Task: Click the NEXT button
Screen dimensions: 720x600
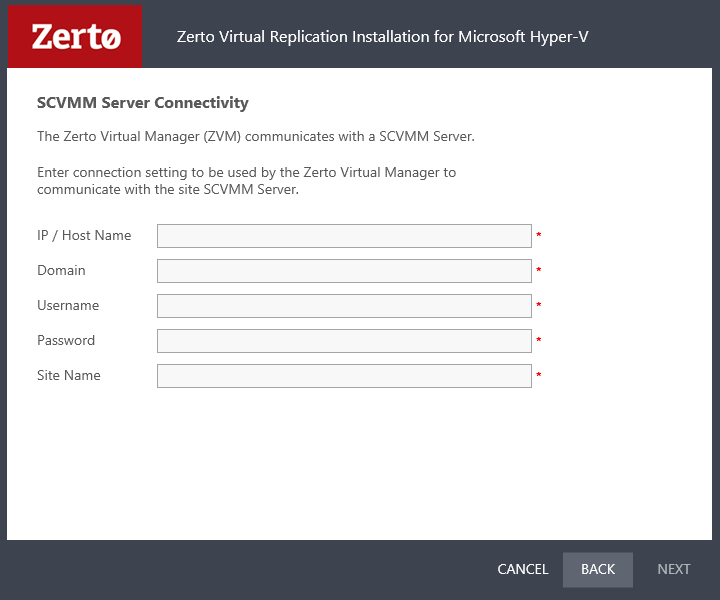Action: click(x=674, y=569)
